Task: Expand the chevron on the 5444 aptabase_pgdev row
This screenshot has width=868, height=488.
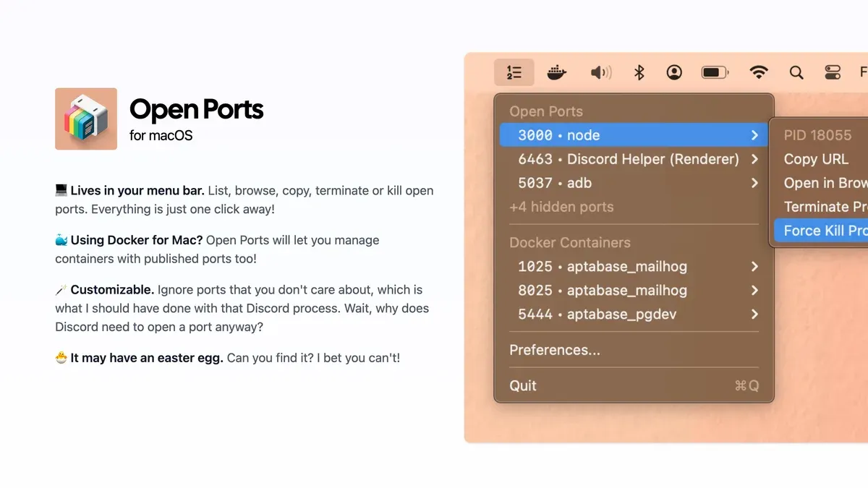Action: (x=754, y=314)
